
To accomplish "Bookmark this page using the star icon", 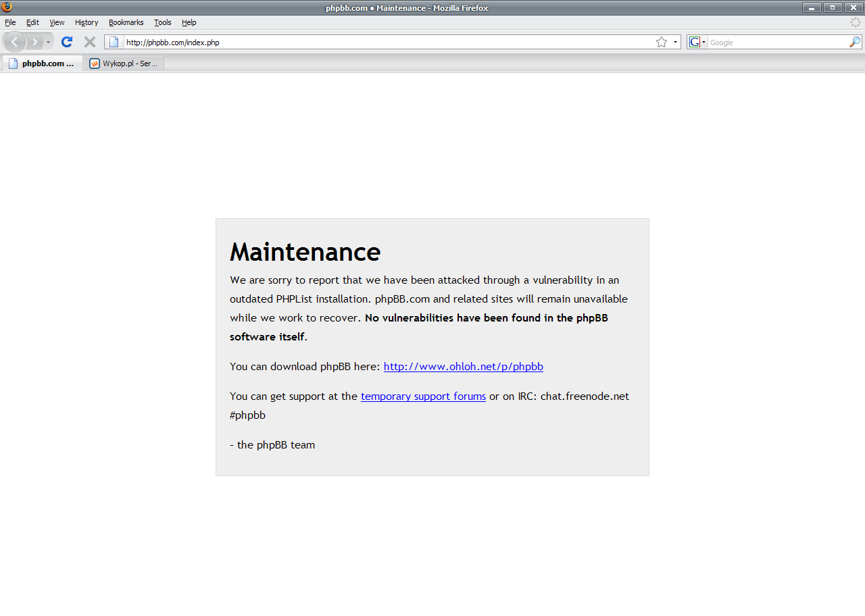I will [661, 42].
